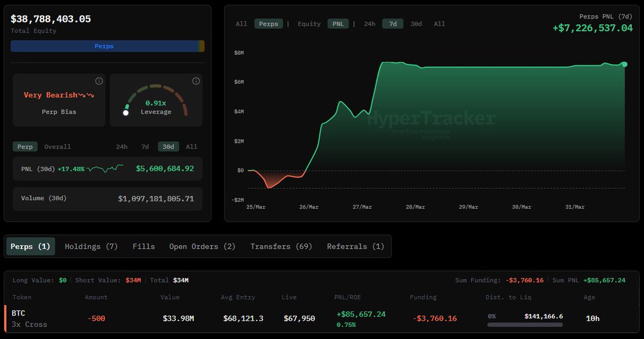Click the $141,166.6 liquidation price

(544, 316)
